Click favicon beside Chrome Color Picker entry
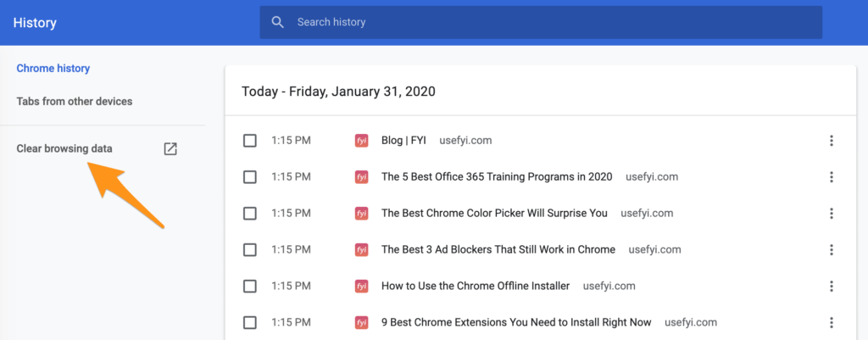This screenshot has width=868, height=340. tap(361, 213)
